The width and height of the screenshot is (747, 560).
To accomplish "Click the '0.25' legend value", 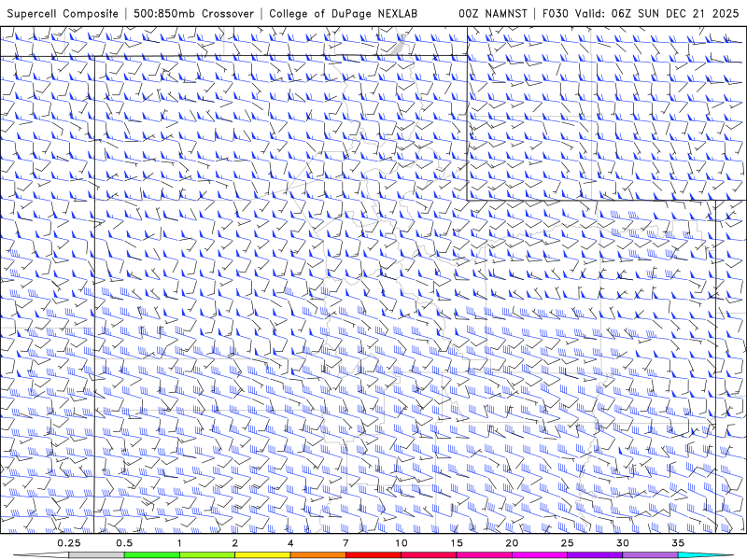I will click(x=69, y=543).
